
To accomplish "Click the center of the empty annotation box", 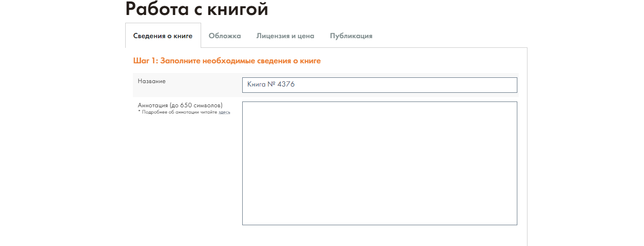I will [379, 163].
